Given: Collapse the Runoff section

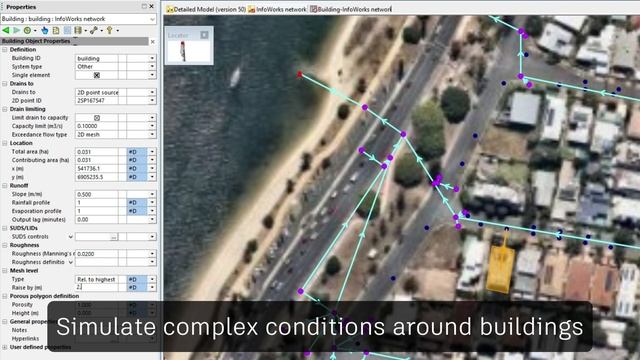Looking at the screenshot, I should [x=5, y=186].
